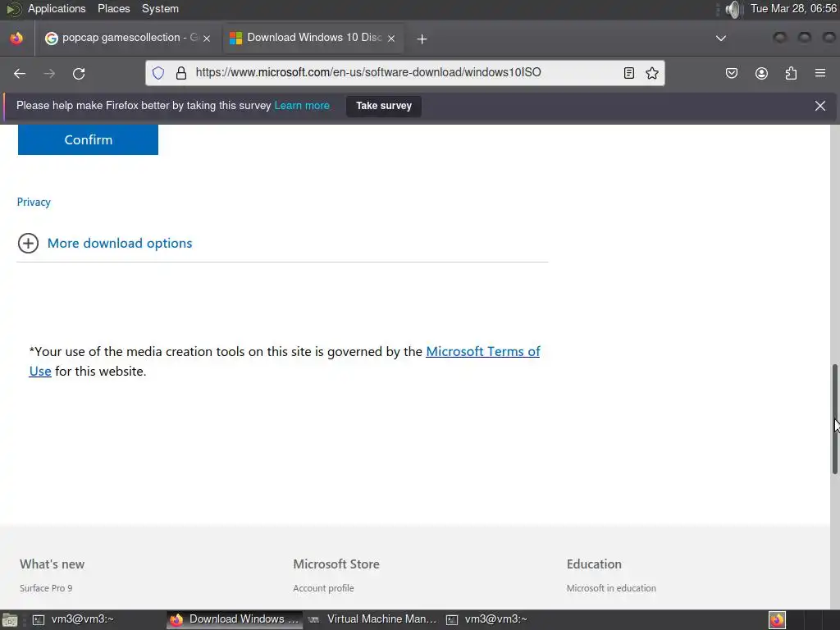Switch to first vm3@vm3 terminal in taskbar
840x630 pixels.
tap(73, 620)
